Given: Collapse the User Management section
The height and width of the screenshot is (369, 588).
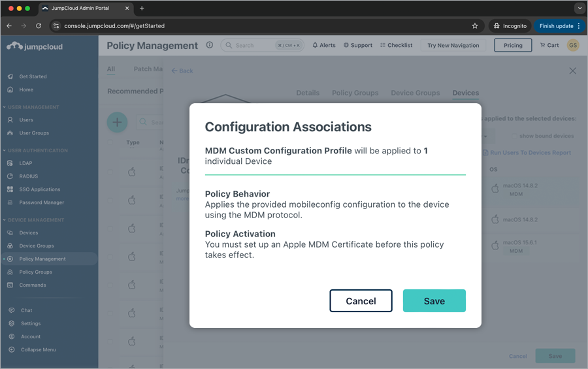Looking at the screenshot, I should pyautogui.click(x=4, y=107).
